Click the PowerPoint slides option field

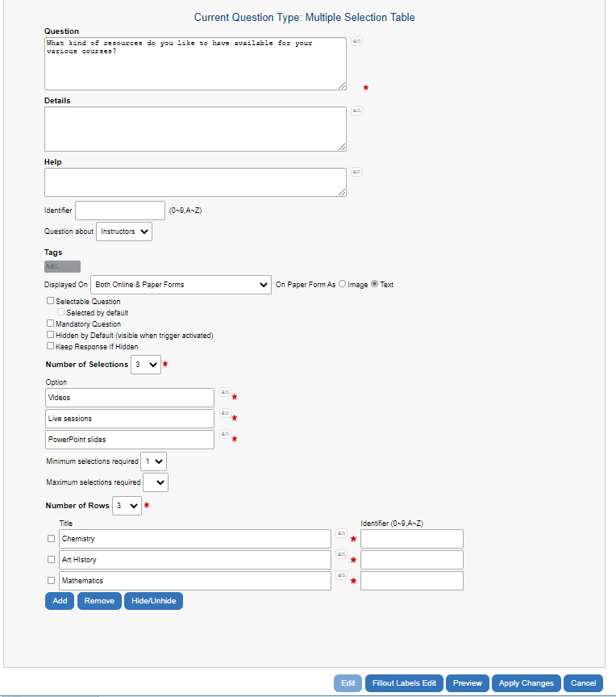point(130,440)
